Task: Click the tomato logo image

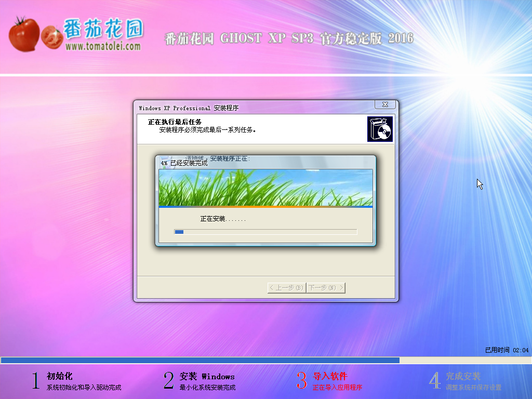Action: pyautogui.click(x=35, y=34)
